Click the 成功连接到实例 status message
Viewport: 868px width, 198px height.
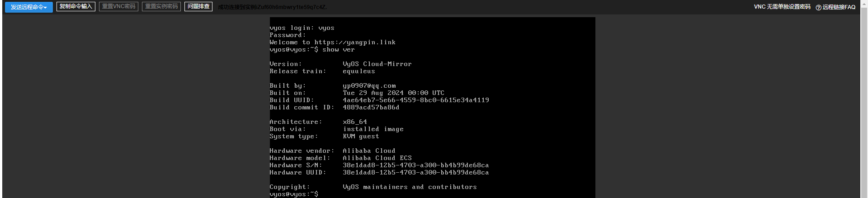(x=272, y=7)
